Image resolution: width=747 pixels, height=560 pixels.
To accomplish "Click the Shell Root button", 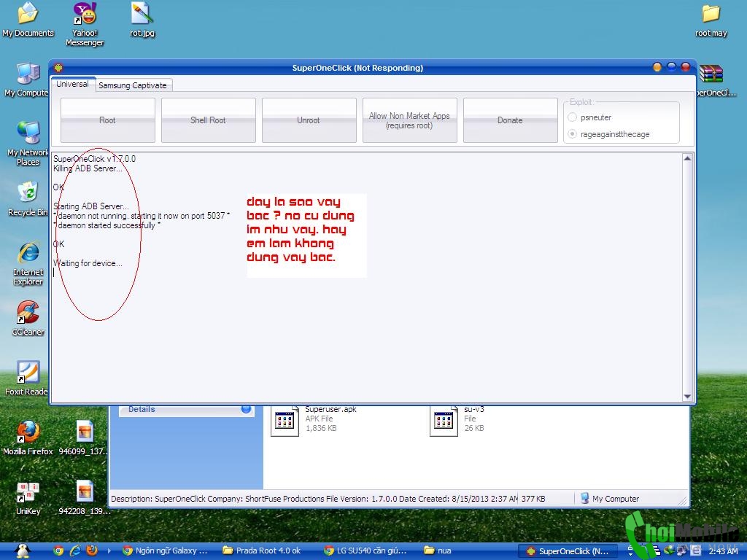I will click(208, 120).
